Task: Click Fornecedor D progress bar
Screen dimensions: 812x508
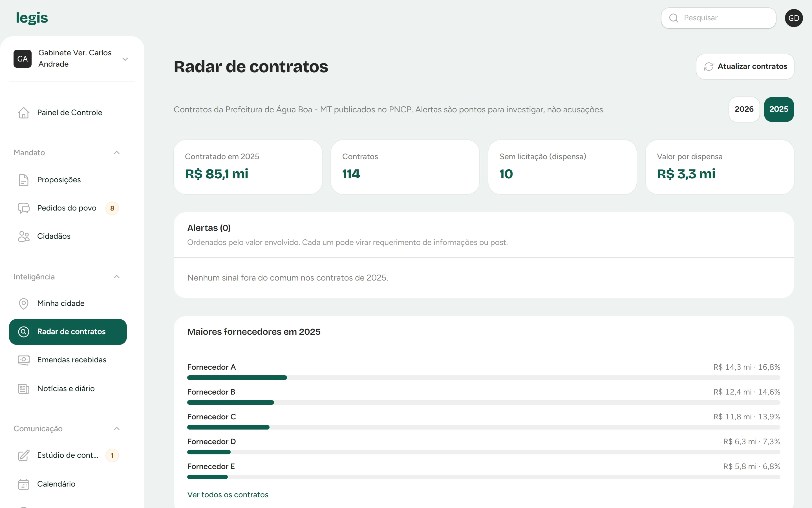Action: 484,452
